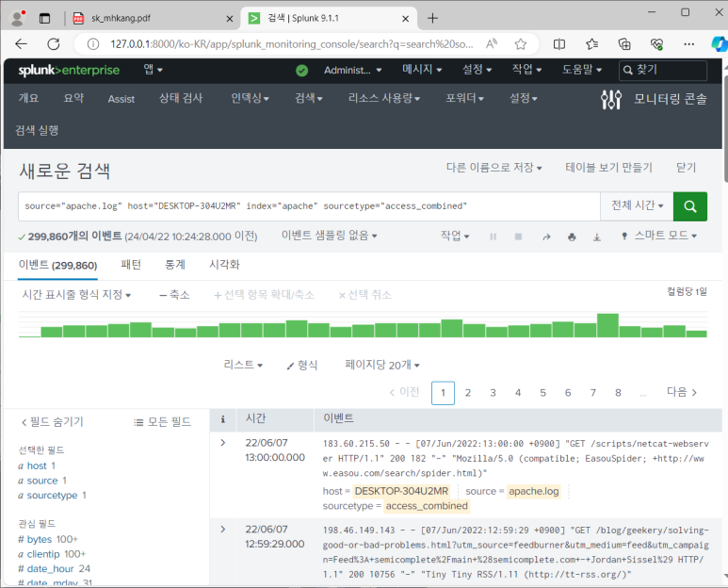Open the 작업 job dropdown below search bar
The width and height of the screenshot is (728, 588).
[x=455, y=236]
